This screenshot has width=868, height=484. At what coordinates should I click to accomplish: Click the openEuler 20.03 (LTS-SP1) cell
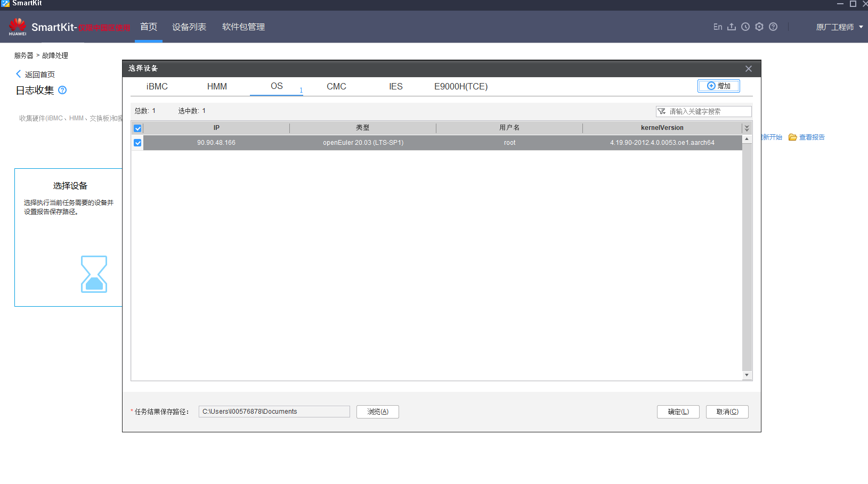363,143
